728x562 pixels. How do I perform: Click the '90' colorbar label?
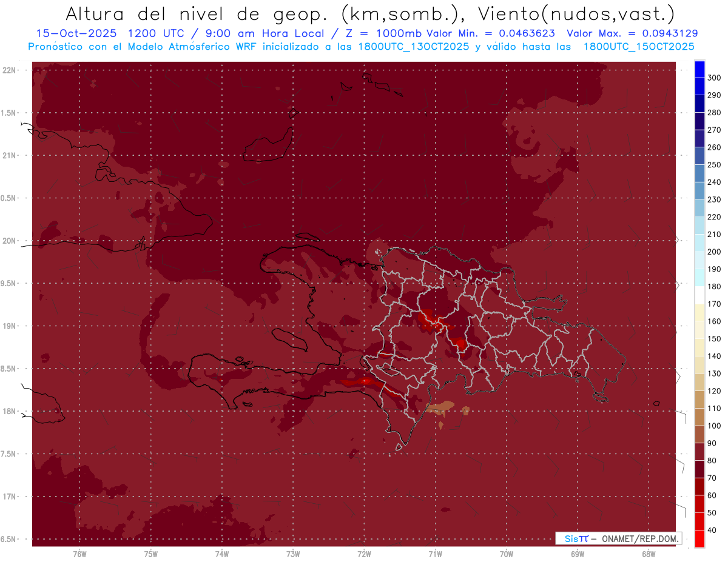pyautogui.click(x=712, y=443)
